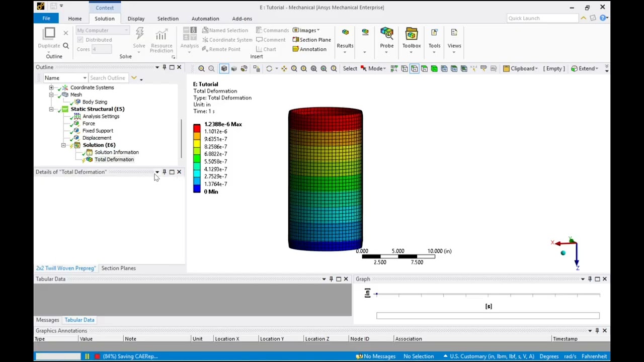Click the Quick Launch search field
This screenshot has width=644, height=362.
(542, 18)
